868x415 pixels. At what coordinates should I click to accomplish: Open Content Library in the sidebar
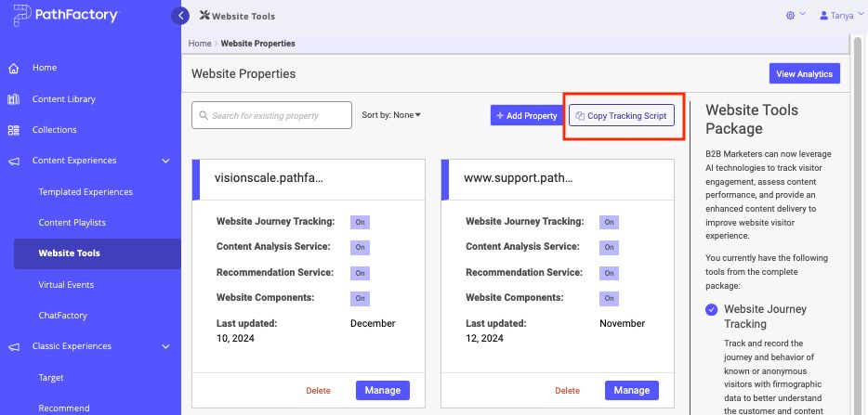coord(64,99)
